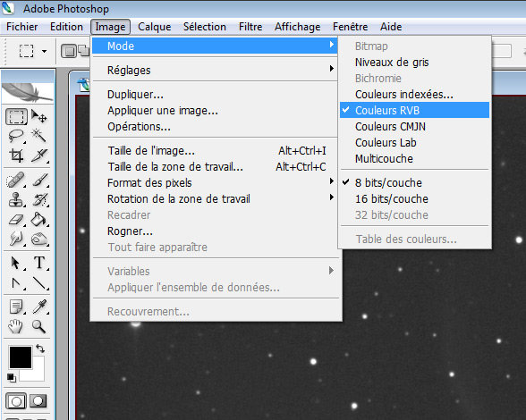Viewport: 526px width, 420px height.
Task: Expand Rotation de la zone de travail
Action: pyautogui.click(x=215, y=198)
